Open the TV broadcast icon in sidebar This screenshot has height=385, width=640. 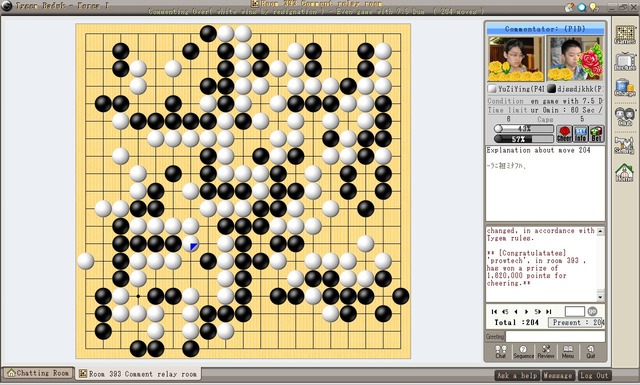coord(625,61)
